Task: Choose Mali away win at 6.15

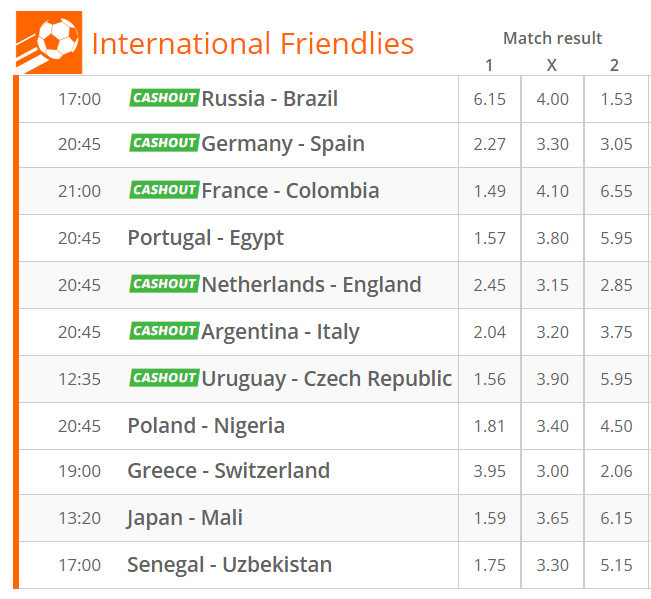Action: 616,518
